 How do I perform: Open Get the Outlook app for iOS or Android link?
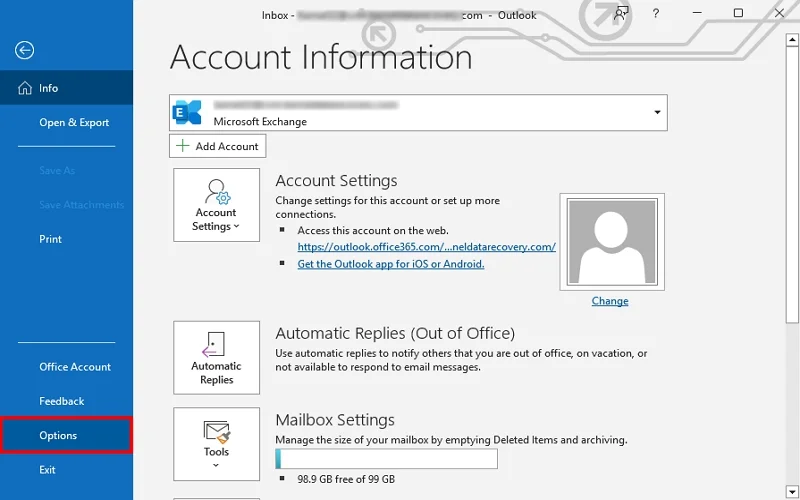(391, 264)
